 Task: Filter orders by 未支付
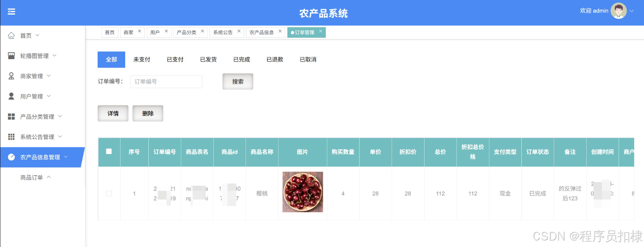point(142,59)
